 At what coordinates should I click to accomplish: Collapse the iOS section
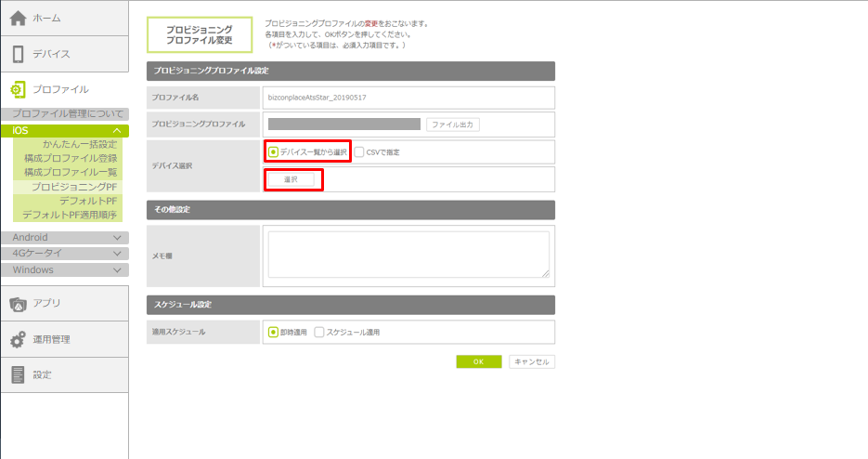pyautogui.click(x=116, y=131)
